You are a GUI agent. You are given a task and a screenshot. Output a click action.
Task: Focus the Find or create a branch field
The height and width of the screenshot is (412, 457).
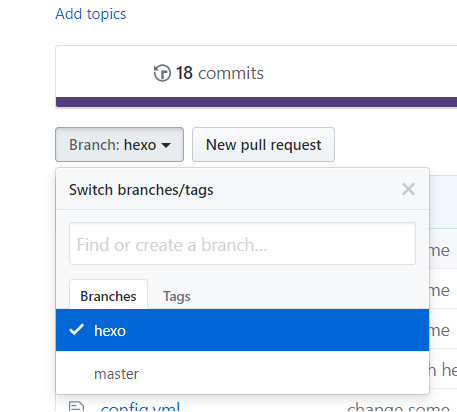242,244
